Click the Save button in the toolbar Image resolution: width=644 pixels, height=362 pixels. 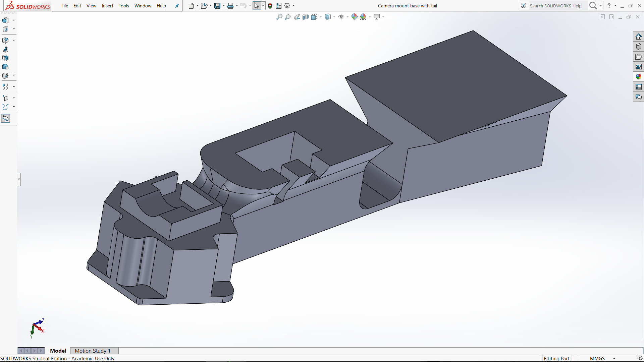[x=217, y=6]
